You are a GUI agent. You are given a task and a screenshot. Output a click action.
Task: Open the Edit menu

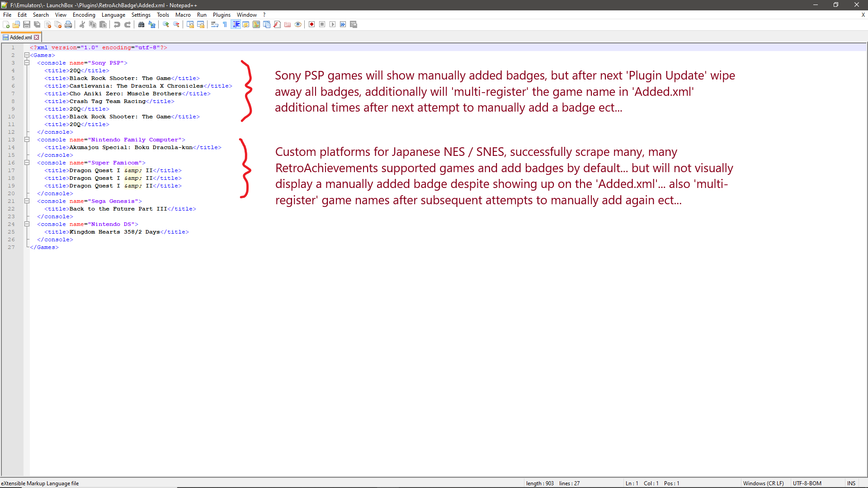point(22,15)
